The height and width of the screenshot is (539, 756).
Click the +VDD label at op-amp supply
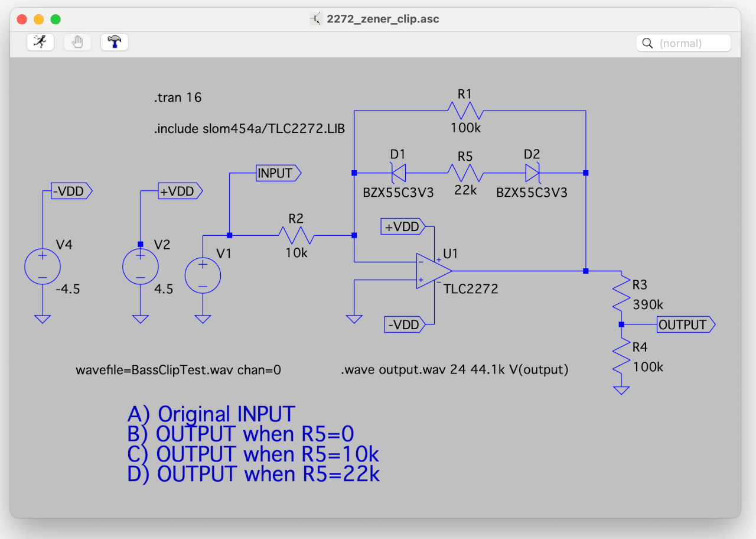[x=403, y=226]
